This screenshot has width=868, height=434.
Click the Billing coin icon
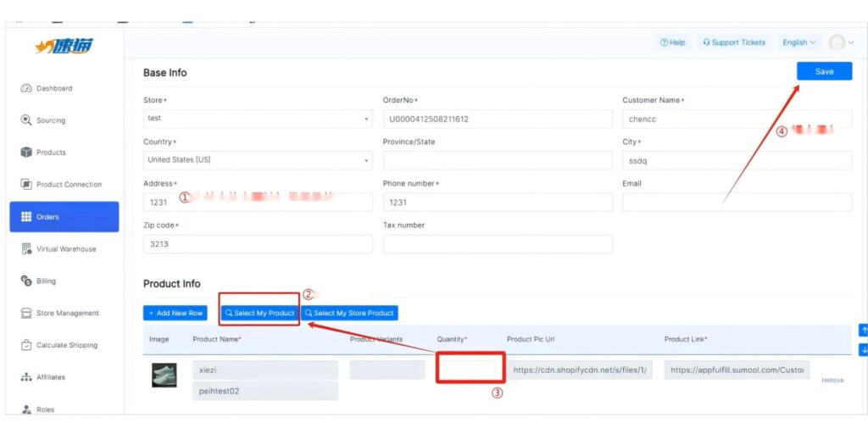tap(26, 281)
